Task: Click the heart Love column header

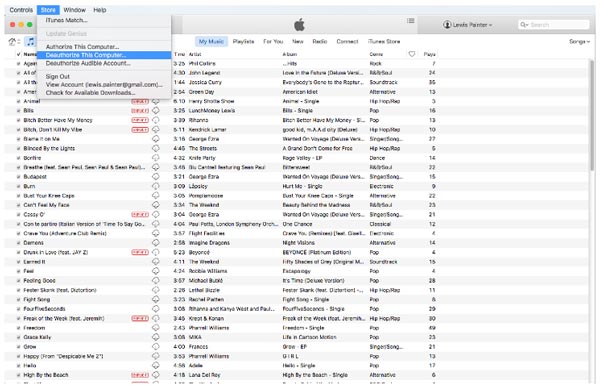Action: [x=412, y=54]
